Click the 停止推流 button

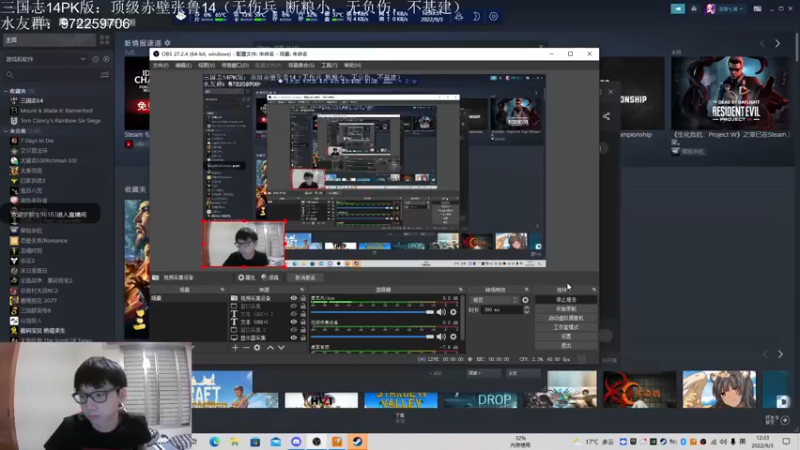tap(566, 300)
